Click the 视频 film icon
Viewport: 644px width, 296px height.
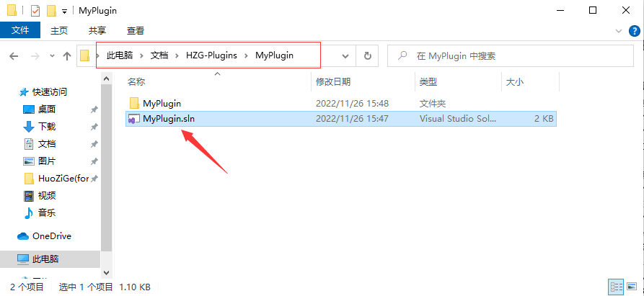(x=29, y=196)
